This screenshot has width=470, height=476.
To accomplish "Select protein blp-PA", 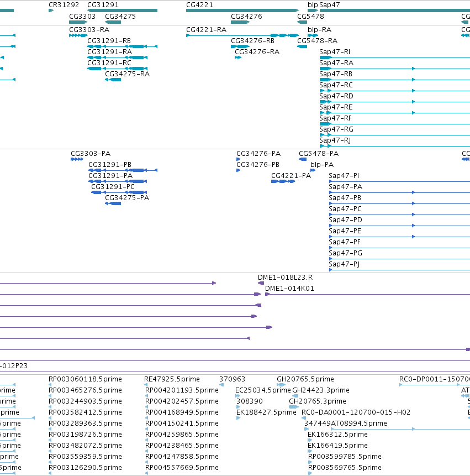I will [322, 165].
